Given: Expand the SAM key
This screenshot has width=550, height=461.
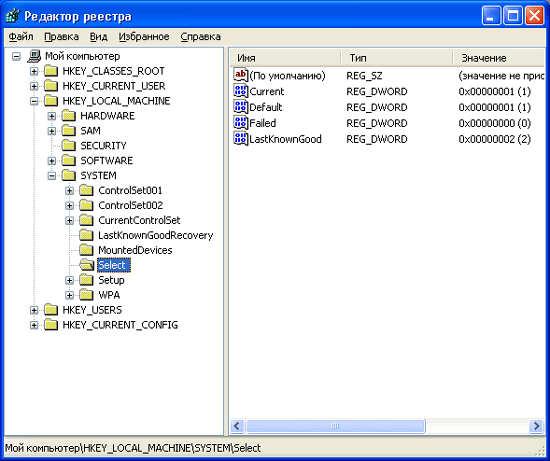Looking at the screenshot, I should (x=52, y=131).
